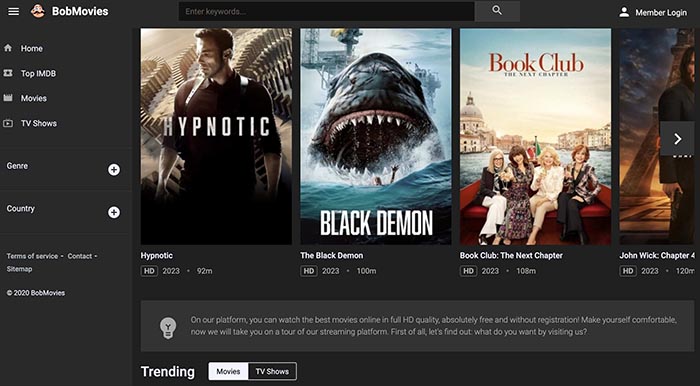
Task: Click the lightbulb tip icon
Action: click(168, 328)
